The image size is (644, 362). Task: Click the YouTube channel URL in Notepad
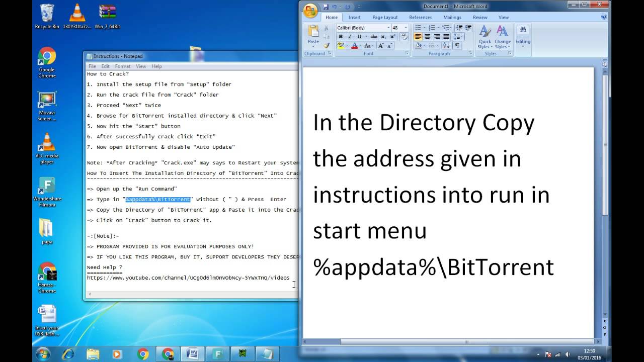click(x=188, y=278)
